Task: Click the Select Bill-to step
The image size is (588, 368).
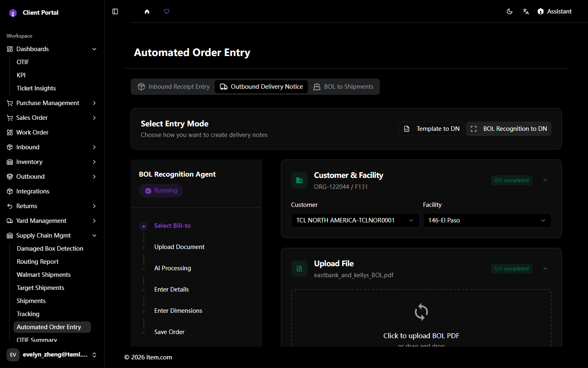Action: click(x=172, y=226)
